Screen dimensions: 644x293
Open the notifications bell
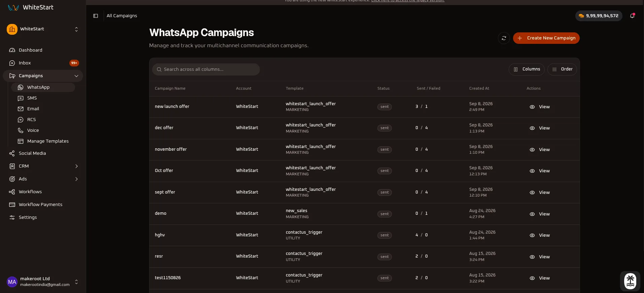(x=632, y=16)
